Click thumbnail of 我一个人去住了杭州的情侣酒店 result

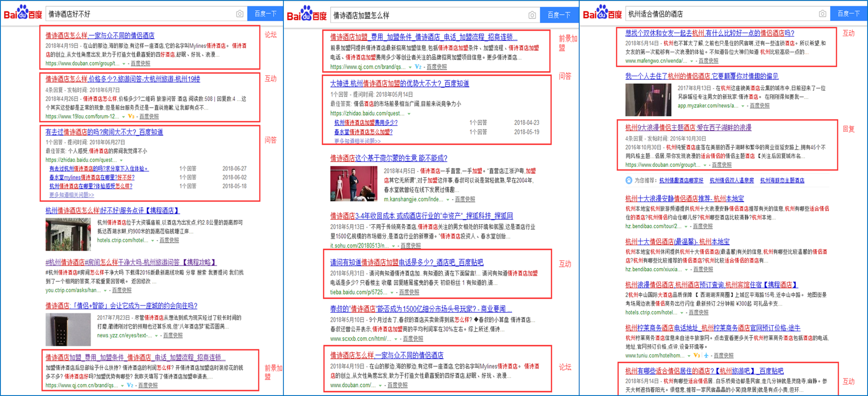coord(648,100)
